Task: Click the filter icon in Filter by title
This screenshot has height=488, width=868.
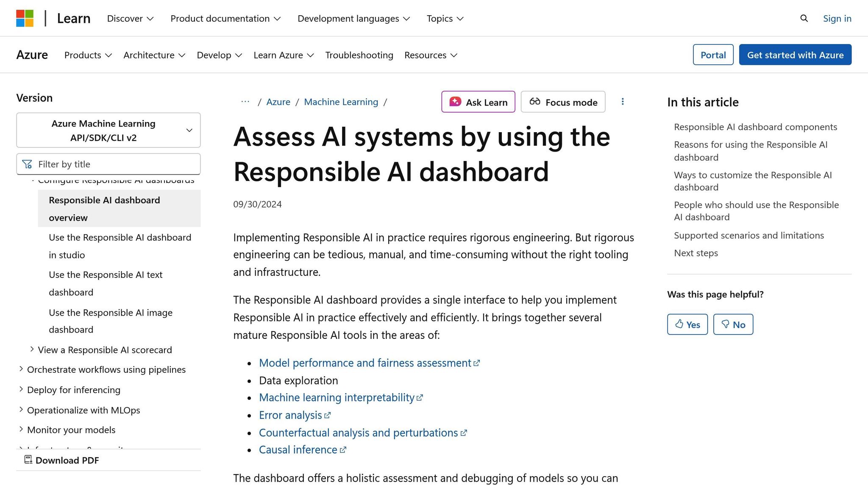Action: click(27, 164)
